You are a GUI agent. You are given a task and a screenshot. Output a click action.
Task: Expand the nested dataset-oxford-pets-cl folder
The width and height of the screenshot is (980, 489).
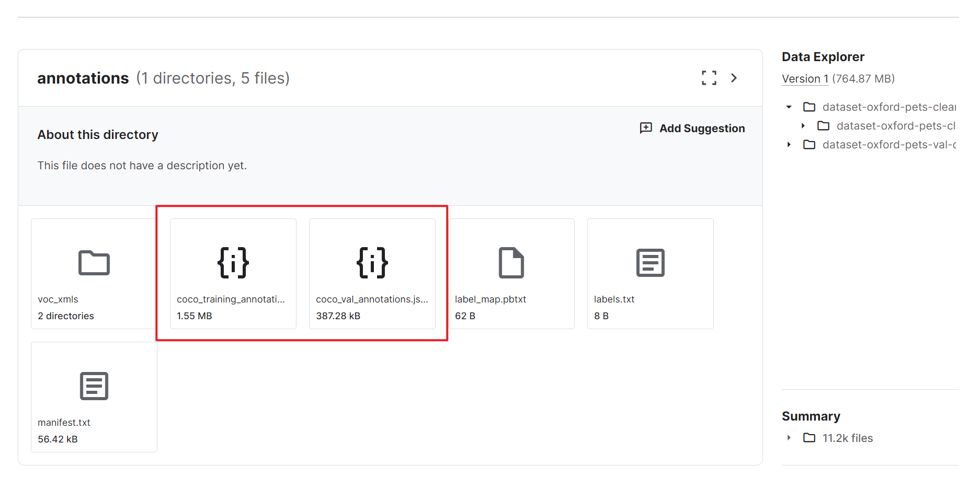pyautogui.click(x=803, y=126)
